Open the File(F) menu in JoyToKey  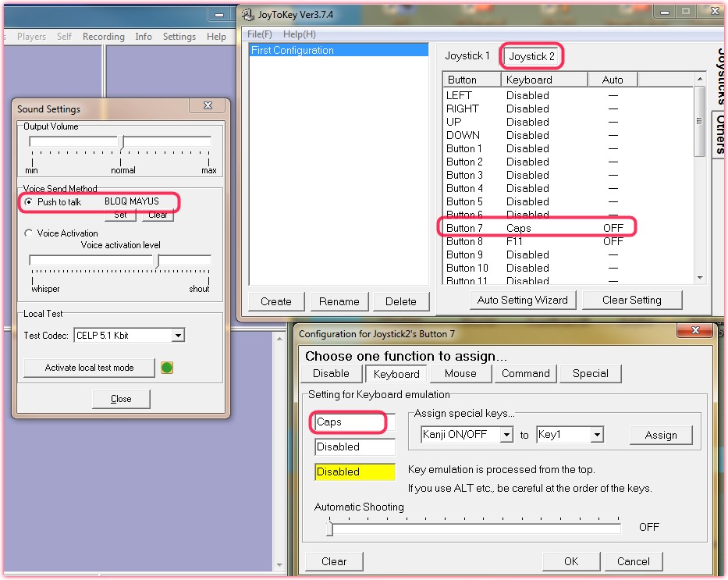260,34
